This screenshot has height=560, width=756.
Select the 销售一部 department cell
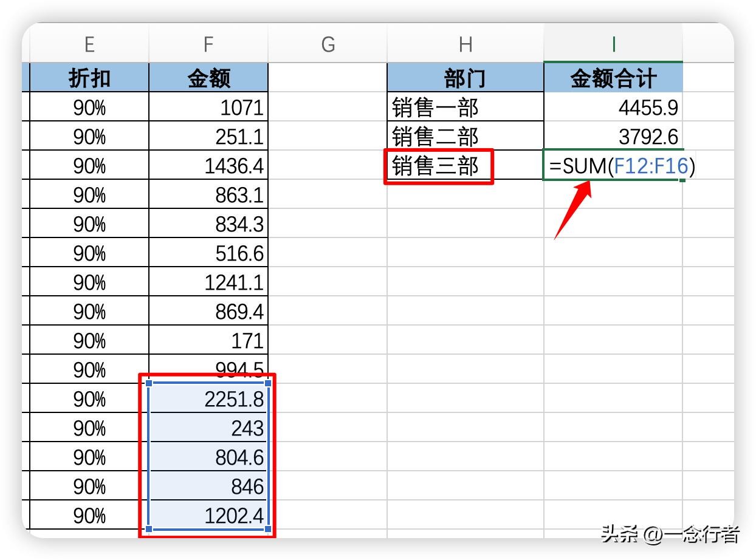coord(466,108)
